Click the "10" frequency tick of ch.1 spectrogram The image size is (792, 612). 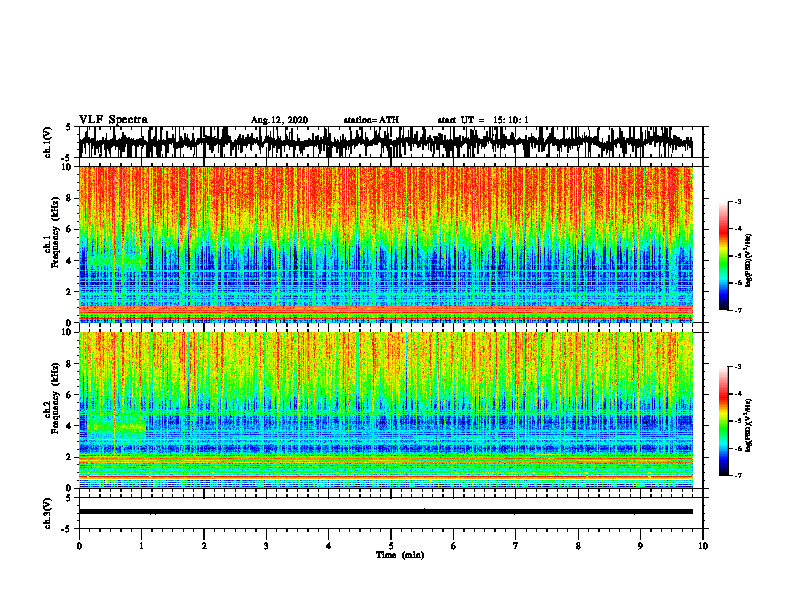click(x=68, y=167)
